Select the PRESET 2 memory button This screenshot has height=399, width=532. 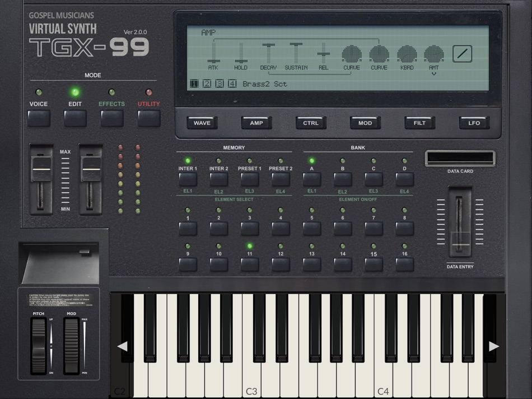pyautogui.click(x=281, y=179)
